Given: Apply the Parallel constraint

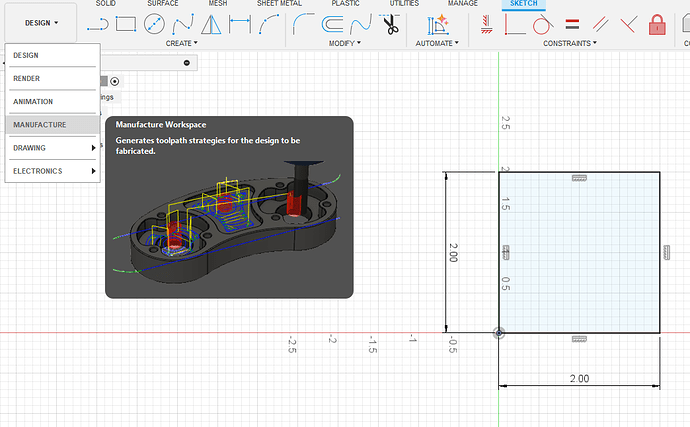Looking at the screenshot, I should [600, 24].
